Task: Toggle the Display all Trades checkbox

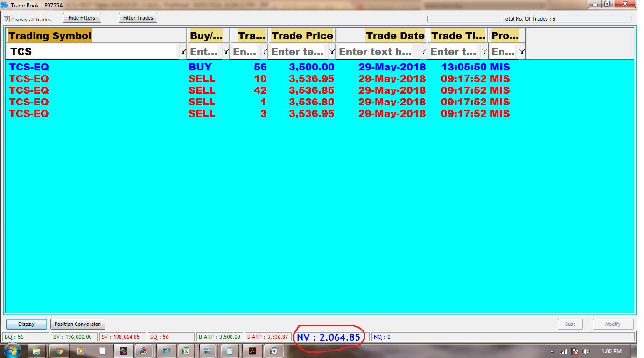Action: pos(7,20)
